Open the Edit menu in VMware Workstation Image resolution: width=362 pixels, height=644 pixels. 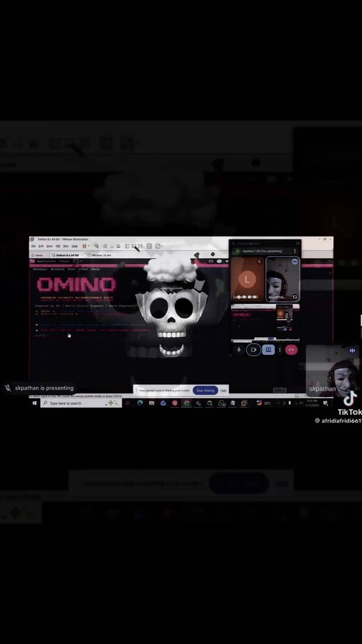(x=41, y=246)
